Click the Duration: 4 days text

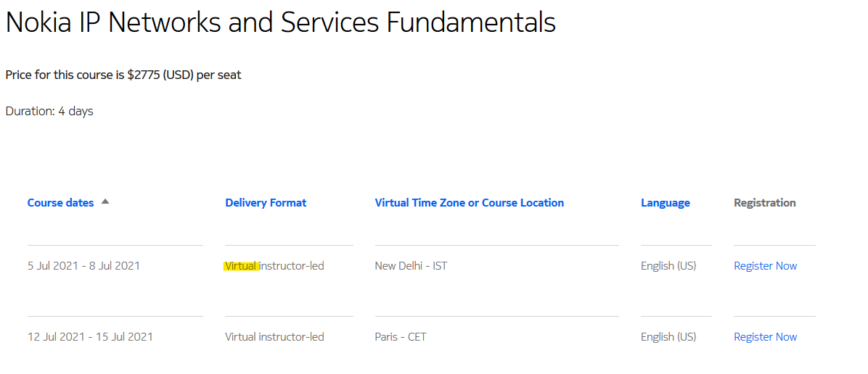(x=49, y=112)
